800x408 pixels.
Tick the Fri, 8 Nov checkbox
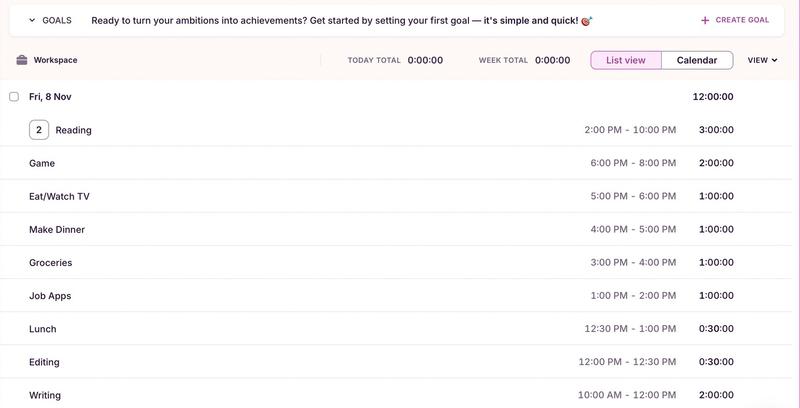[14, 97]
